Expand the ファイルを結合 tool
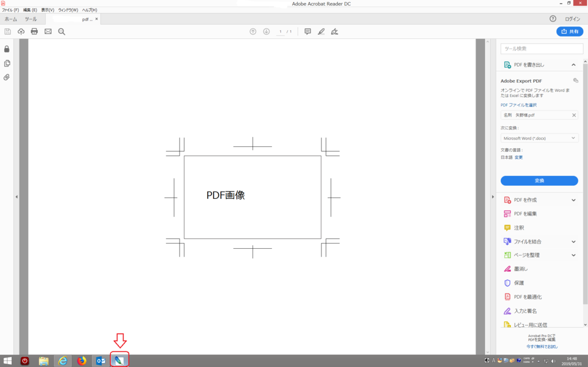 pos(573,241)
